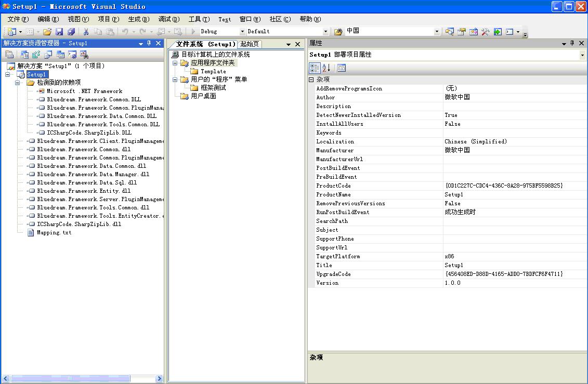Click the Save All toolbar icon
Screen dimensions: 588x384
[71, 32]
